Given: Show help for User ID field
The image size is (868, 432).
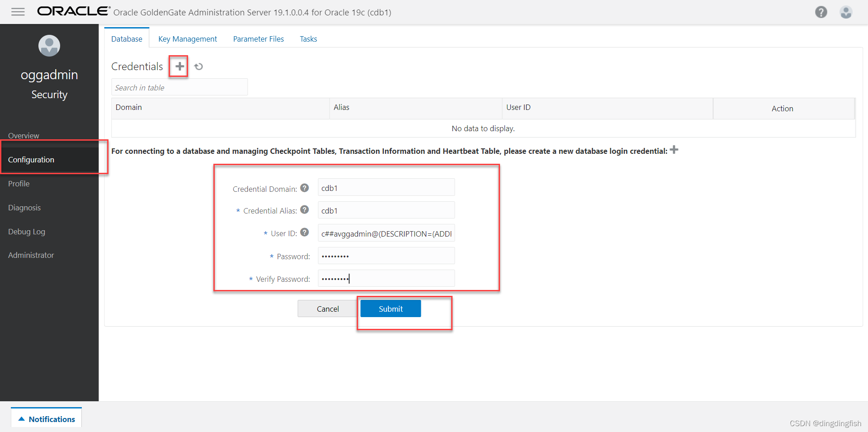Looking at the screenshot, I should coord(305,232).
